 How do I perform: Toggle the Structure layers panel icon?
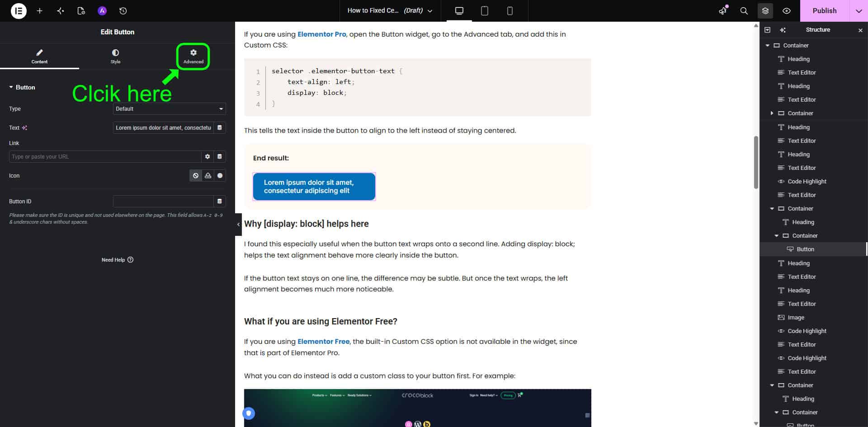(765, 11)
